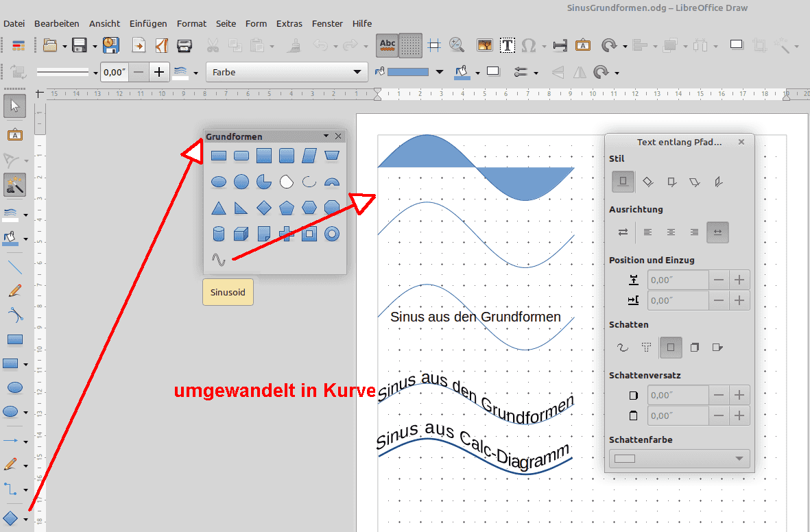Choose the cube shape in Grundformen

pyautogui.click(x=241, y=234)
